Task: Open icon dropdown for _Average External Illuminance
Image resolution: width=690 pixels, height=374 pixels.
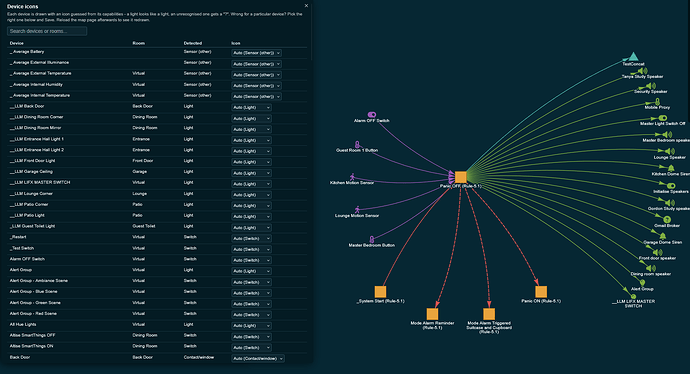Action: click(257, 64)
